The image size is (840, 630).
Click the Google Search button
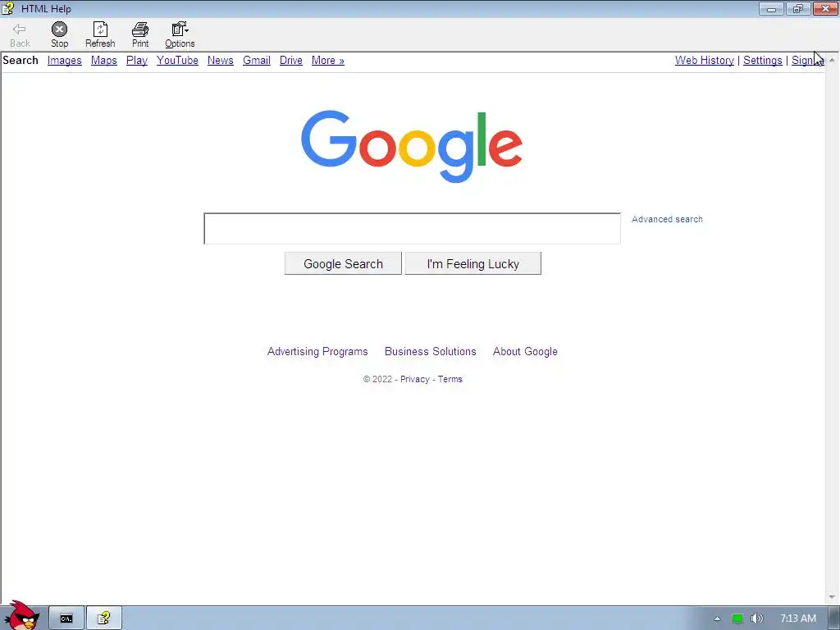(x=343, y=263)
